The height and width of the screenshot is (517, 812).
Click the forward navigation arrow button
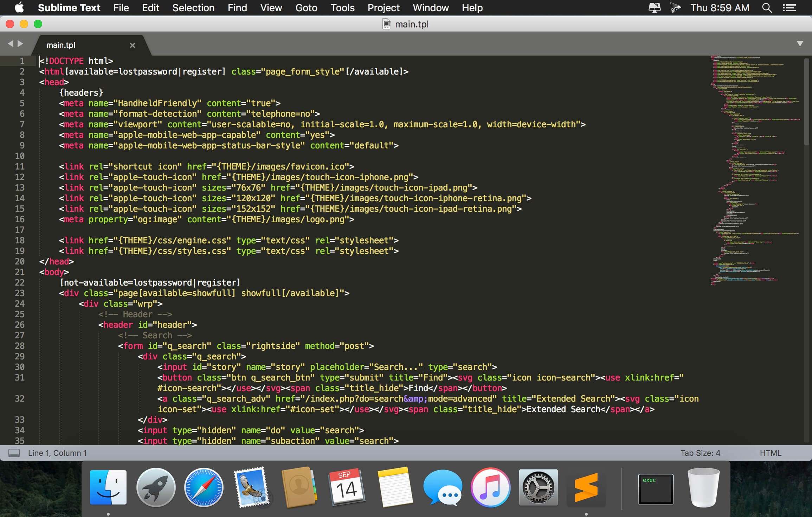(x=20, y=44)
